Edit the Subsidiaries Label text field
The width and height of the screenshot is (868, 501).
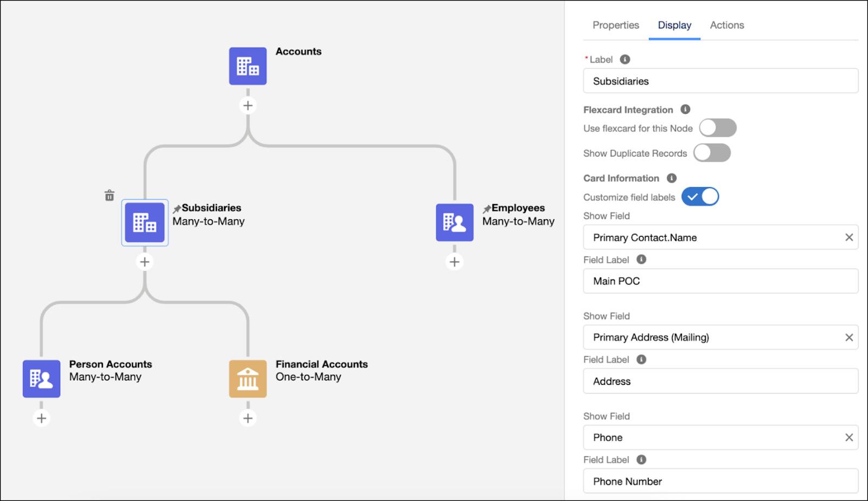click(x=720, y=81)
